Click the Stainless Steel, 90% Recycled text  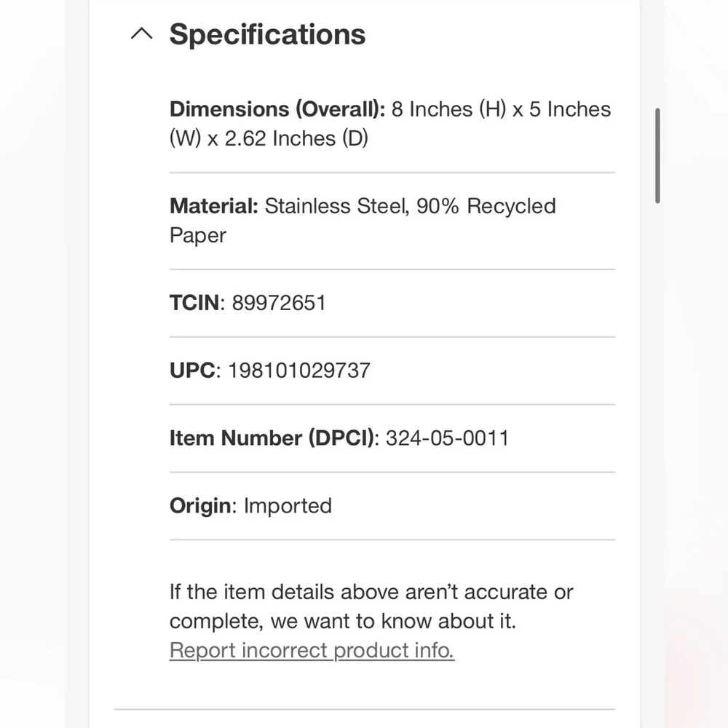[410, 206]
